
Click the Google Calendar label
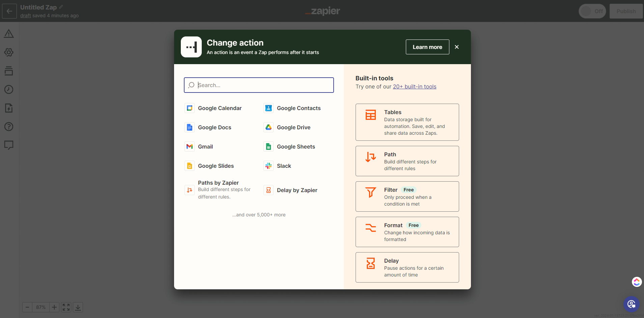220,108
